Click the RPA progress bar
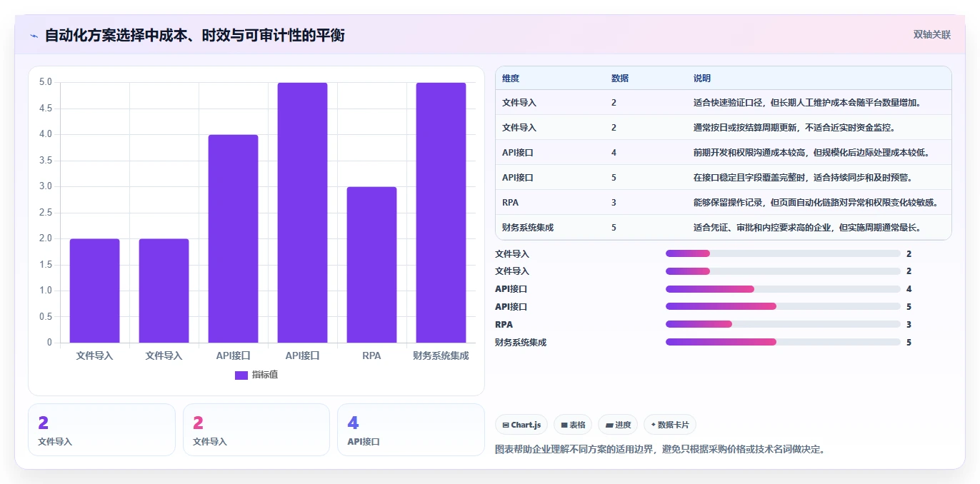980x484 pixels. (783, 324)
